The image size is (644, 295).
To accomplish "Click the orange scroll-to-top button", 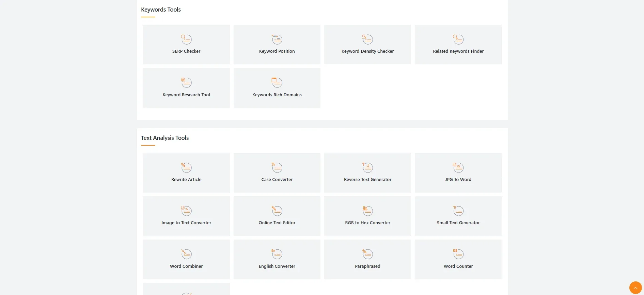I will coord(635,288).
